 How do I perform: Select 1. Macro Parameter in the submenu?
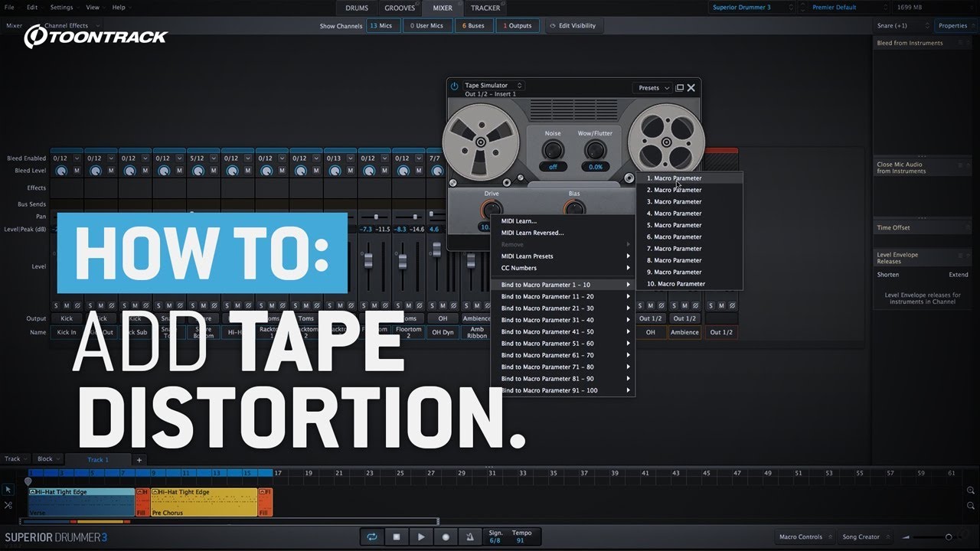click(689, 178)
